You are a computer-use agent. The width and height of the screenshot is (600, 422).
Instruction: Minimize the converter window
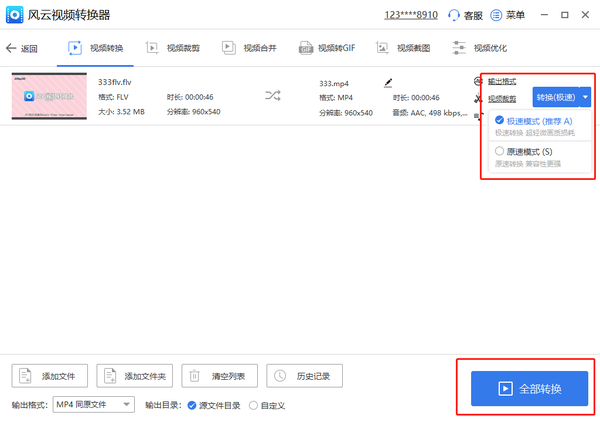point(544,15)
